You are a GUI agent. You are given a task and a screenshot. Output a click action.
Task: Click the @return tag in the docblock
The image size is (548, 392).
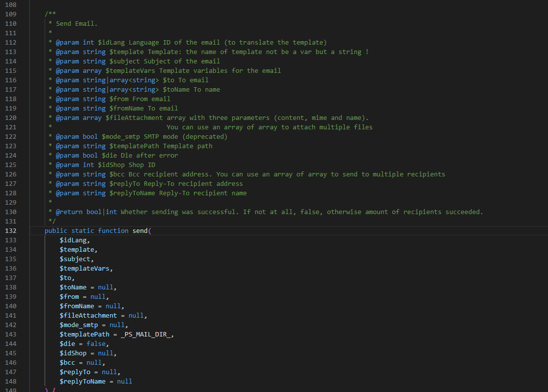tap(69, 212)
